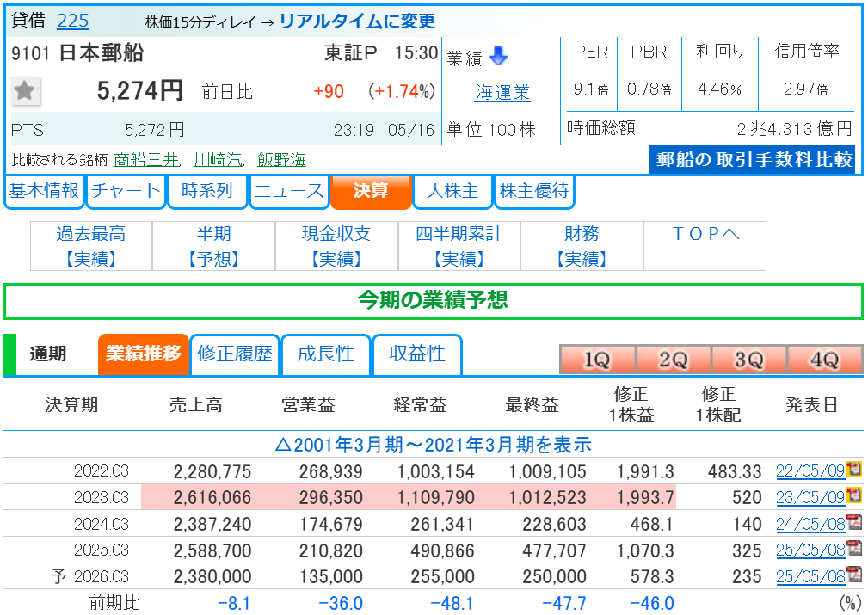Go to the ニュース tab
The height and width of the screenshot is (615, 868).
tap(290, 192)
